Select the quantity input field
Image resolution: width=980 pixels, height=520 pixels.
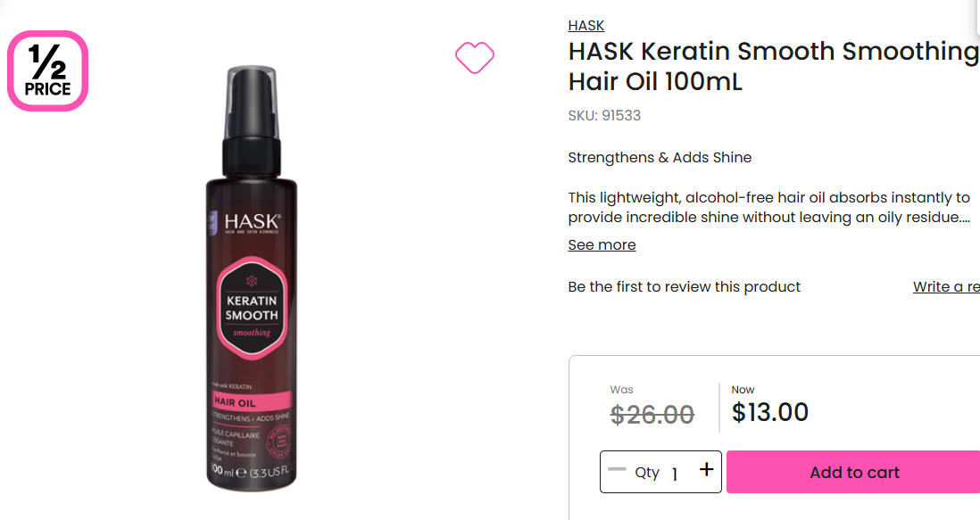pos(675,474)
